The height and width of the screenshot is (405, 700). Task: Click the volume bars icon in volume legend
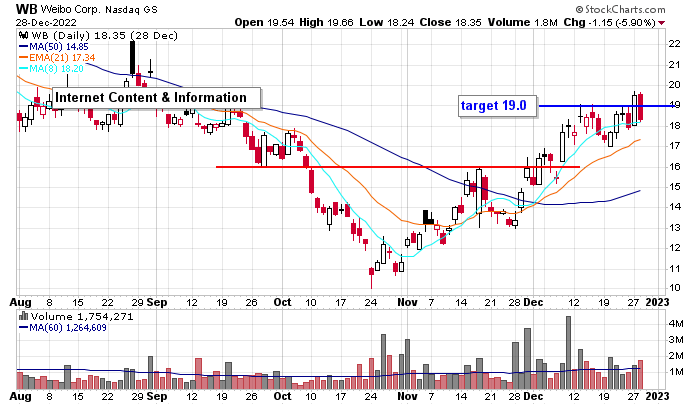[24, 317]
